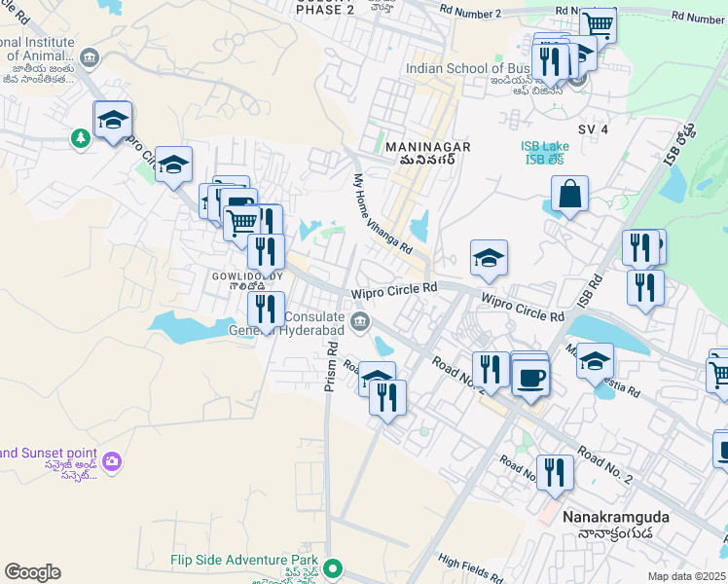
Task: Click the restaurant marker left of coffee cup marker
Action: (x=491, y=373)
